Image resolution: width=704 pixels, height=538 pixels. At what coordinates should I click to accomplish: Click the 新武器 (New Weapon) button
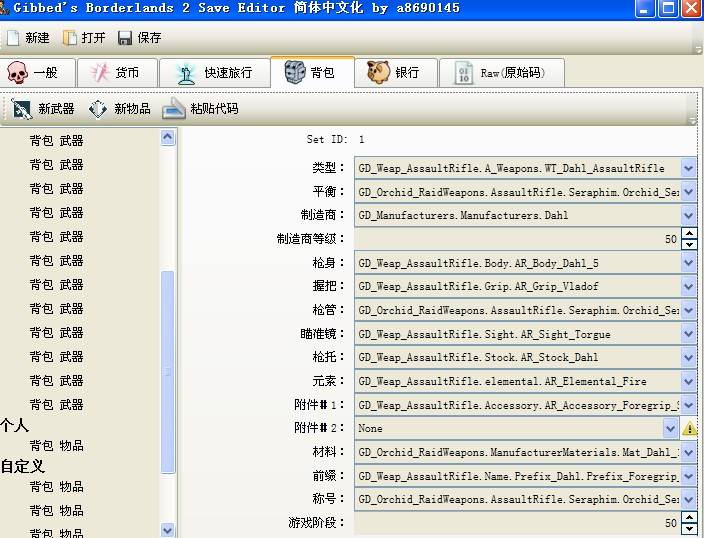(x=43, y=109)
